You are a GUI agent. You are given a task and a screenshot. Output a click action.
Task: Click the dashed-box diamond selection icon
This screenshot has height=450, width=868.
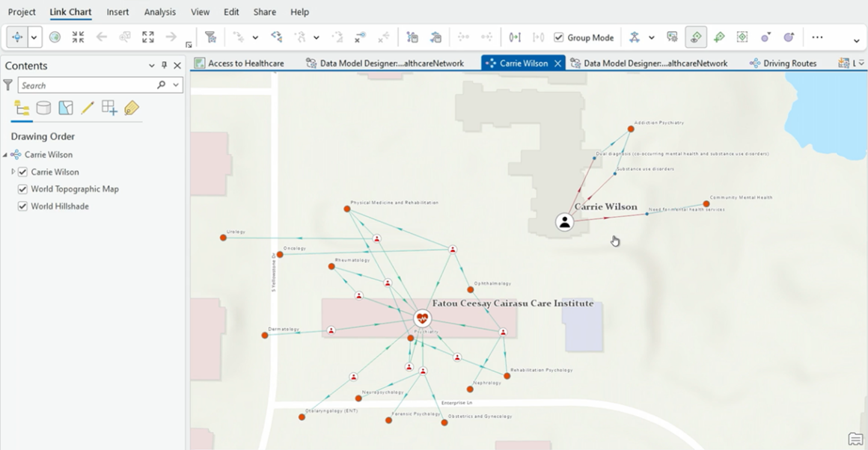click(x=742, y=37)
